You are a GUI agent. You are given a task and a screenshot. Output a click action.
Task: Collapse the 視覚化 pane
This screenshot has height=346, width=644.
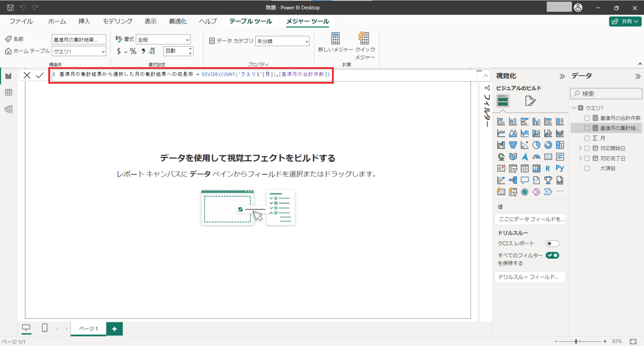562,76
